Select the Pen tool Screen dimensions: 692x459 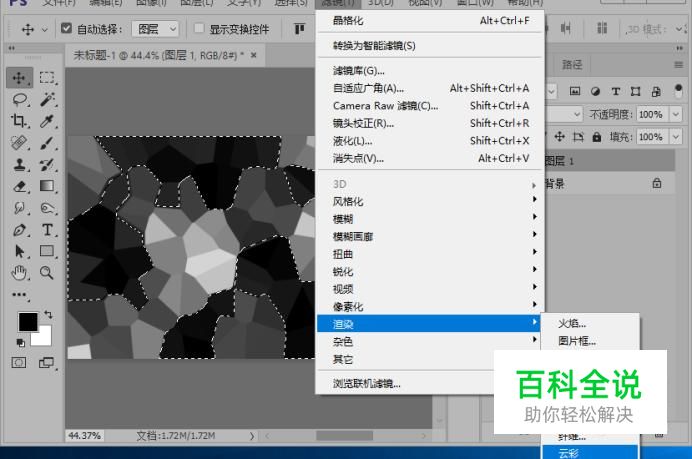(x=19, y=230)
